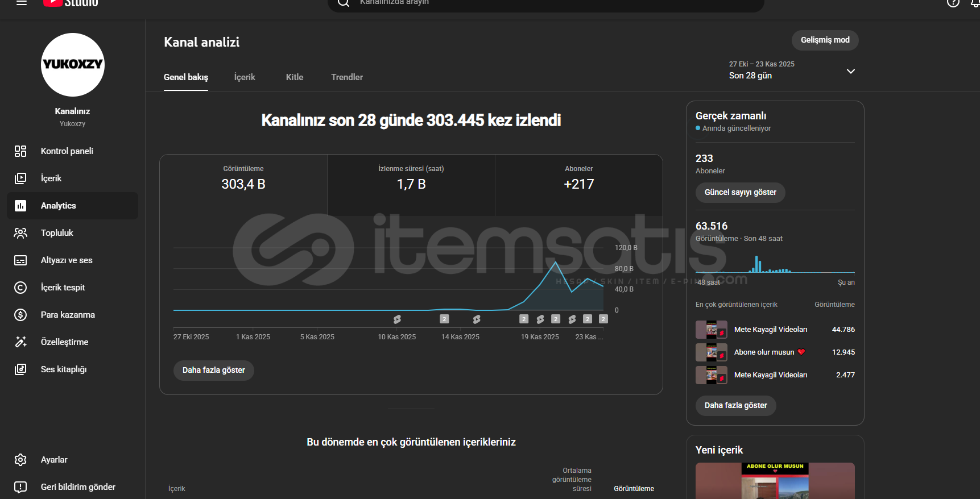The height and width of the screenshot is (499, 980).
Task: Switch to the Trendler tab
Action: (x=347, y=77)
